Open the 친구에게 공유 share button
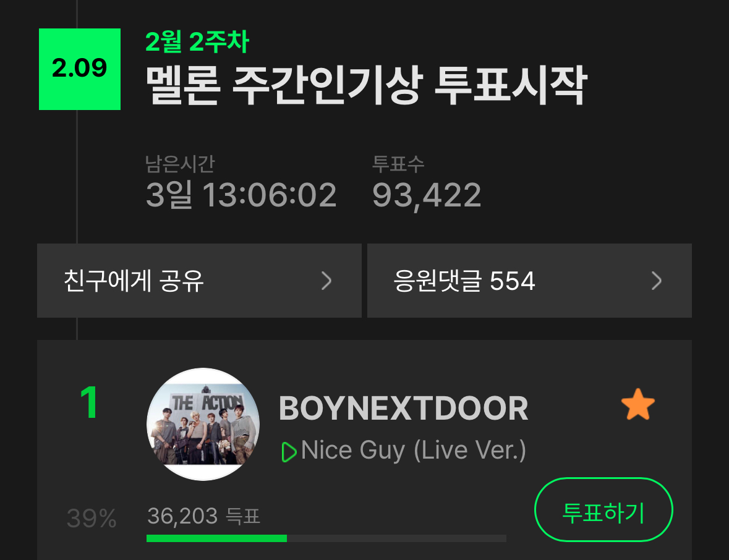 (200, 281)
